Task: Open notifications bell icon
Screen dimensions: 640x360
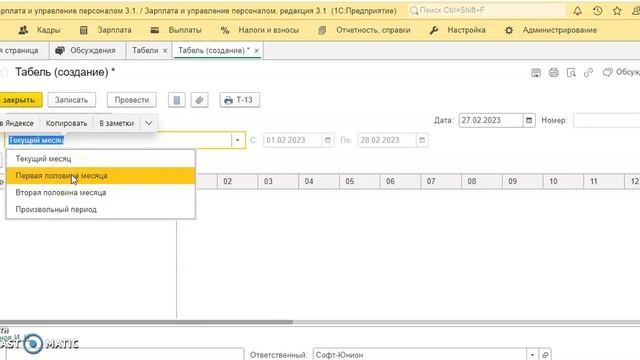Action: click(x=577, y=11)
